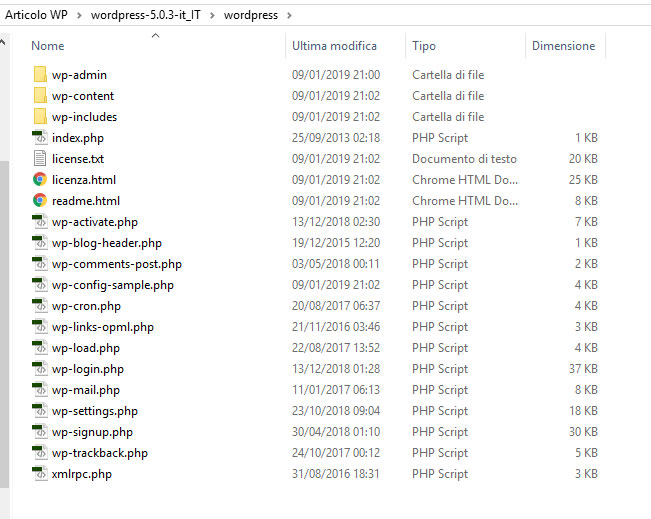Image resolution: width=651 pixels, height=519 pixels.
Task: Select file name wp-mail.php
Action: tap(86, 390)
